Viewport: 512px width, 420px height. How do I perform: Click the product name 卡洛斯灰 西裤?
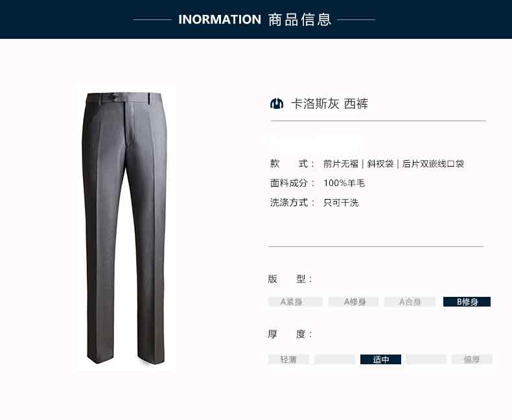point(329,104)
